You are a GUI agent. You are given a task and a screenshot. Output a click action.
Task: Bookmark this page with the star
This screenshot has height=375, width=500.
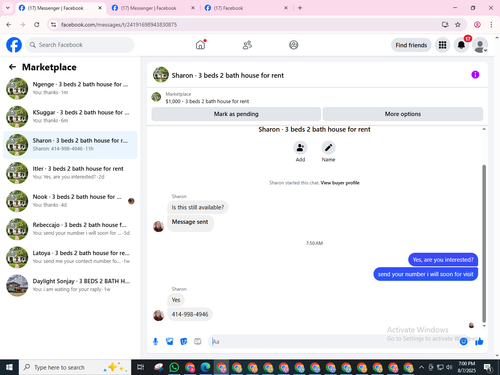[458, 25]
